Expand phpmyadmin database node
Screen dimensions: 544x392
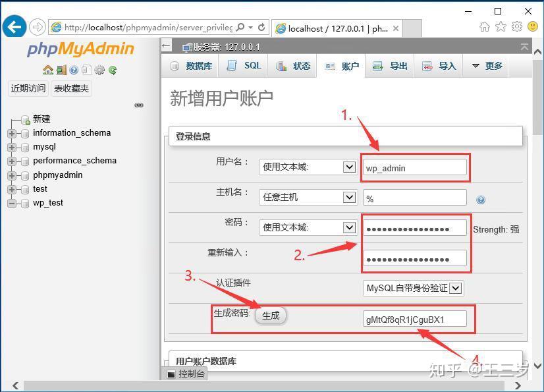tap(11, 175)
